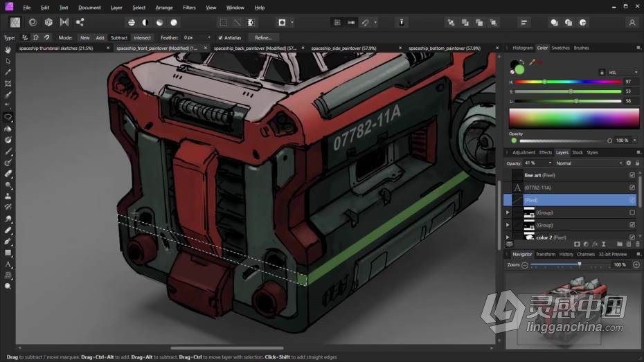
Task: Add a Mask Layer icon
Action: click(x=577, y=244)
